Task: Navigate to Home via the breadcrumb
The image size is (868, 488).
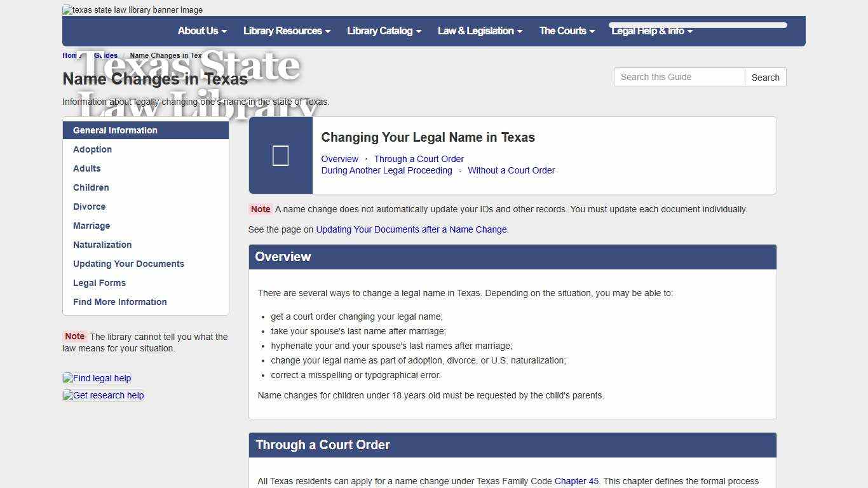Action: [70, 55]
